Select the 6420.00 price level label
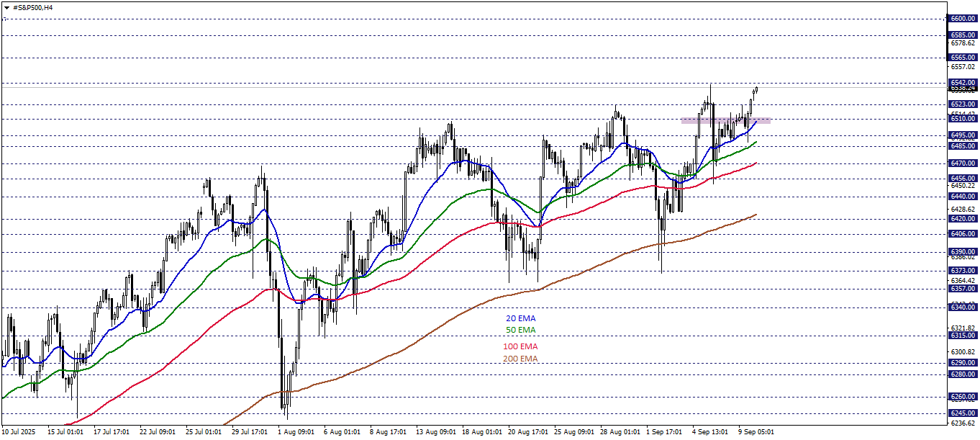Image resolution: width=980 pixels, height=440 pixels. 963,219
